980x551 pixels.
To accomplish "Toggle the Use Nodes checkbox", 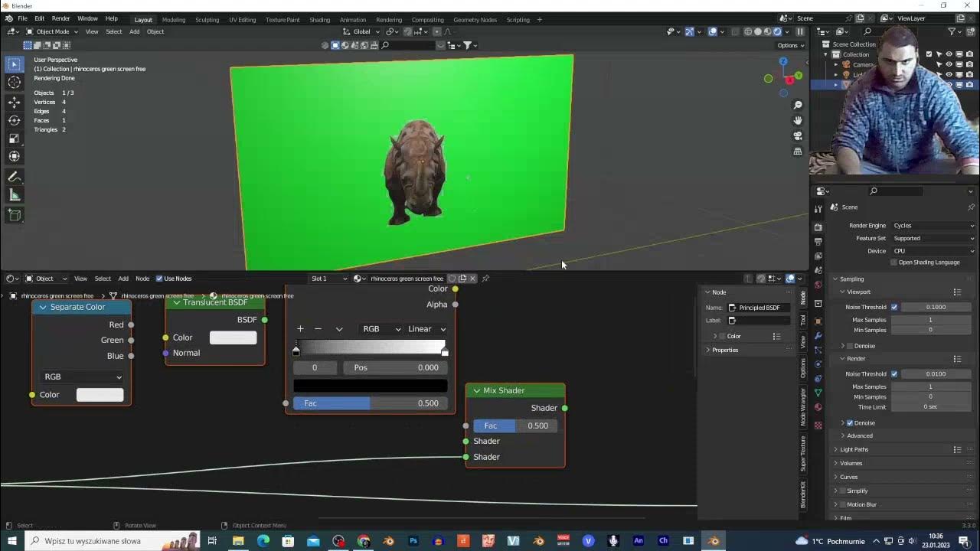I will (x=159, y=279).
